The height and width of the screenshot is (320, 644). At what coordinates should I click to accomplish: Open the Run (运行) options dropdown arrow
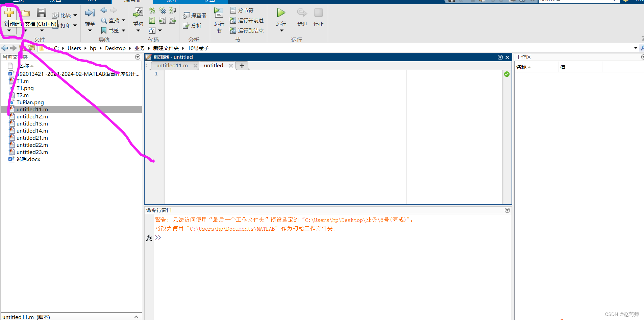click(281, 31)
